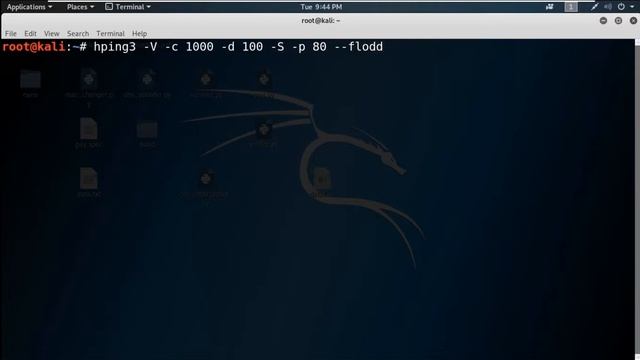Open the Help menu
The image size is (640, 360).
(139, 33)
